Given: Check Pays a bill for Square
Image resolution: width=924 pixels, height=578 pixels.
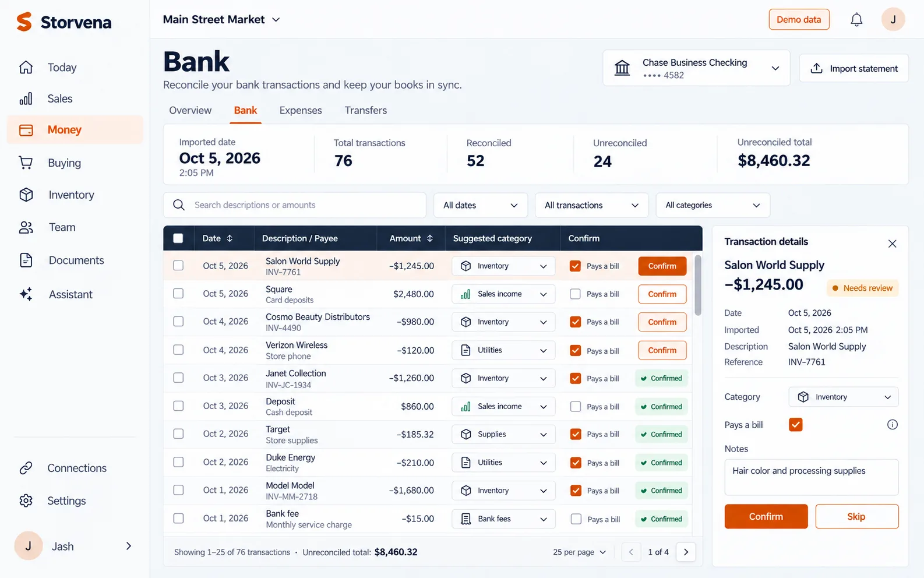Looking at the screenshot, I should pyautogui.click(x=575, y=294).
